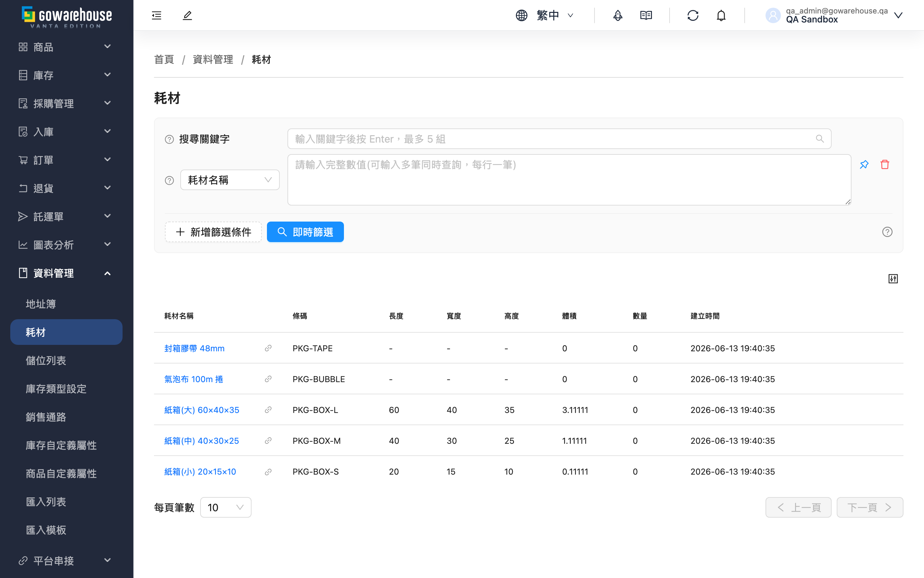Image resolution: width=924 pixels, height=578 pixels.
Task: Click the 上一頁 pagination button
Action: coord(798,507)
